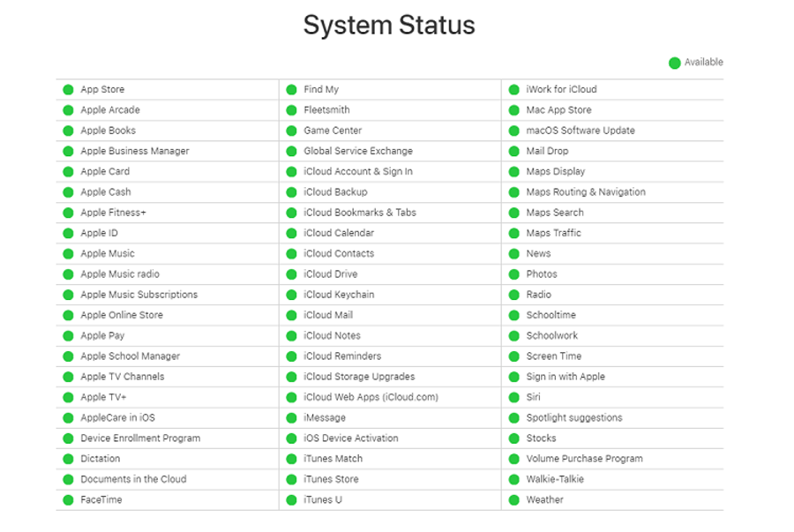Click the green dot next to iMessage

291,417
